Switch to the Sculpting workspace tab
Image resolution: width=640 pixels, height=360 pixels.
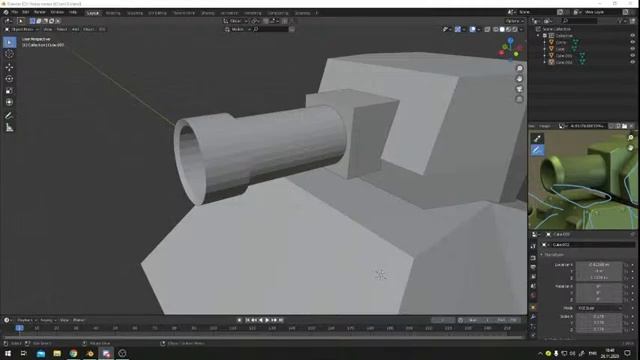pos(135,13)
